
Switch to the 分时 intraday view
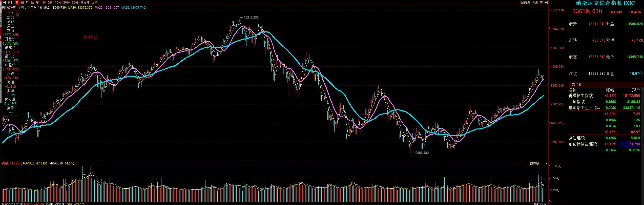pos(10,3)
